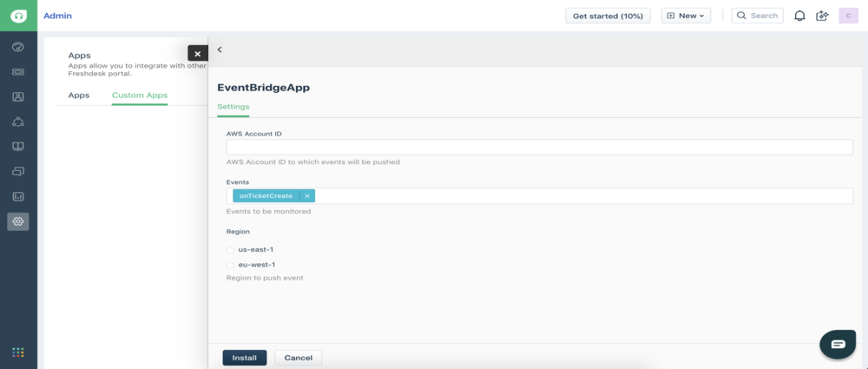
Task: Focus the AWS Account ID field
Action: 539,148
